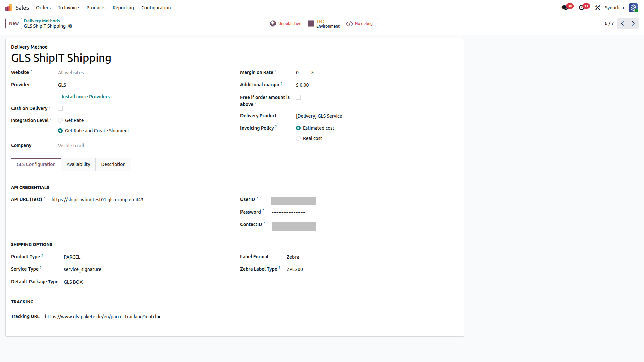The image size is (644, 362).
Task: Click the No debug code icon
Action: click(x=350, y=24)
